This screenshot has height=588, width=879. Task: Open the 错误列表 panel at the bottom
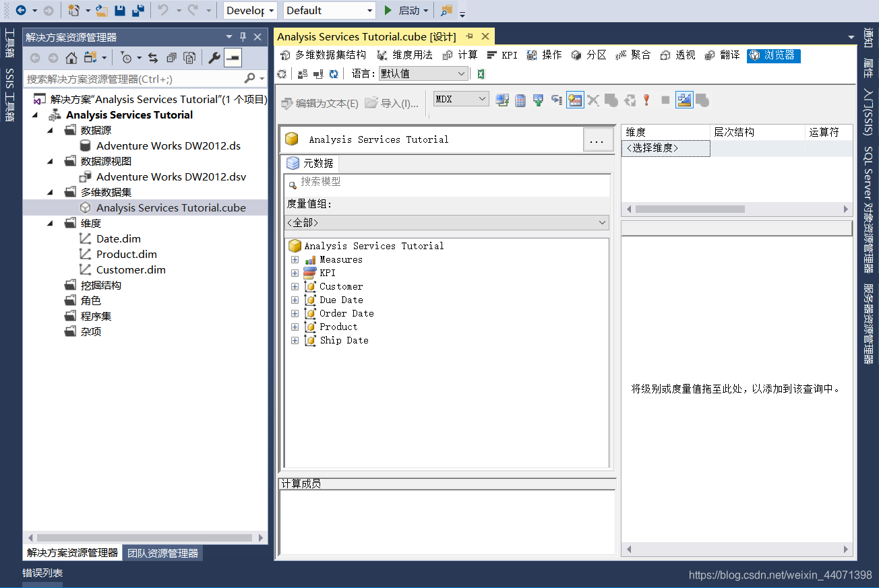42,573
